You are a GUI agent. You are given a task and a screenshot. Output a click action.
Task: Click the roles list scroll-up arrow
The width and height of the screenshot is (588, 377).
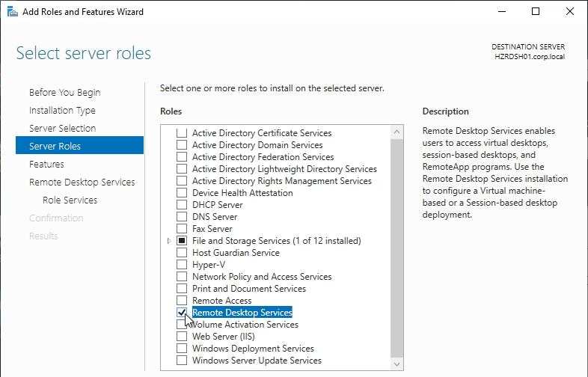396,132
